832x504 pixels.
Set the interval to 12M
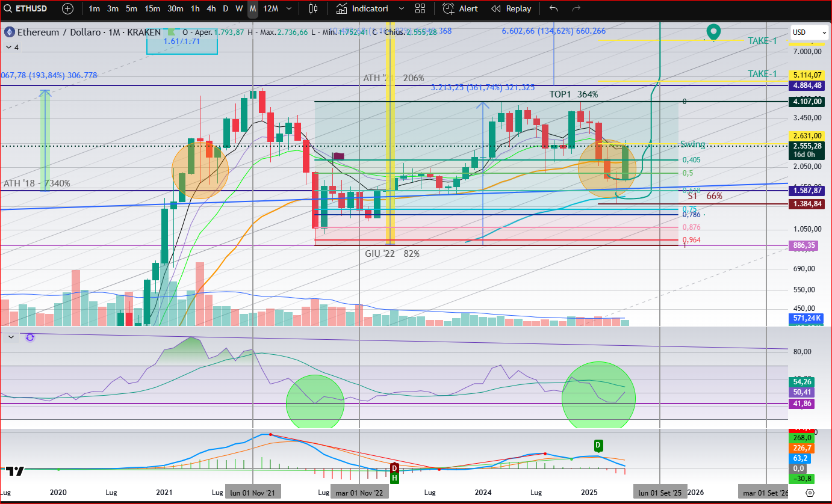click(x=271, y=9)
